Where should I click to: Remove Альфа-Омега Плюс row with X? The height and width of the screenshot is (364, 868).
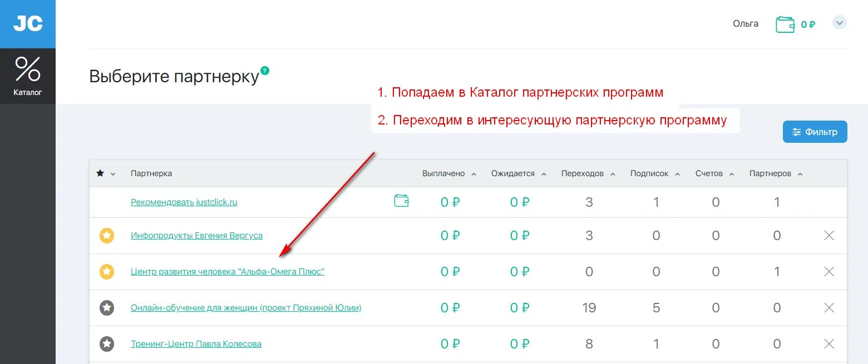pyautogui.click(x=829, y=272)
